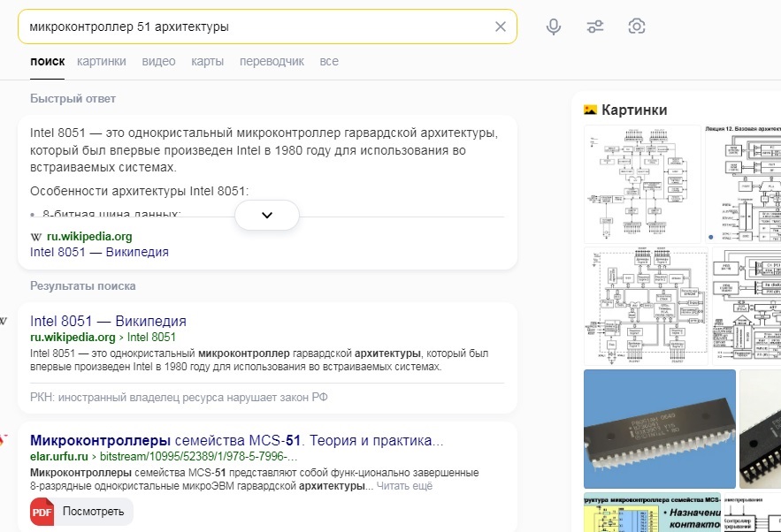Click the ru.wikipedia.org › Intel 8051 URL

click(x=103, y=337)
